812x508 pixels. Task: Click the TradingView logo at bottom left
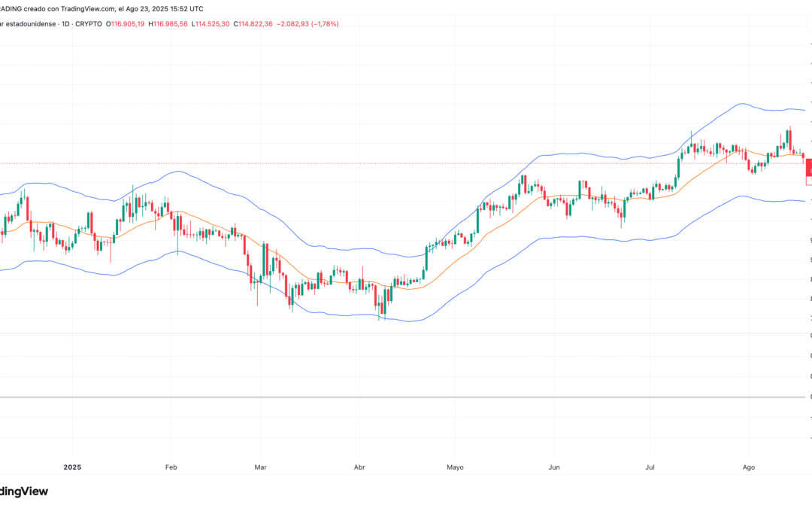(24, 491)
